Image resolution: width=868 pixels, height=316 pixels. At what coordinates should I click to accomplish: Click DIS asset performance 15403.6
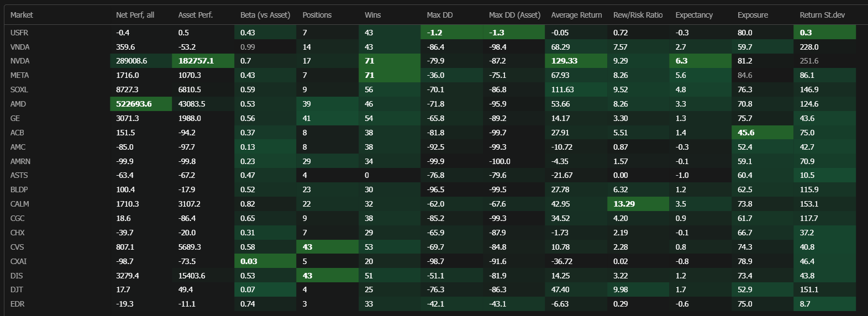tap(192, 276)
